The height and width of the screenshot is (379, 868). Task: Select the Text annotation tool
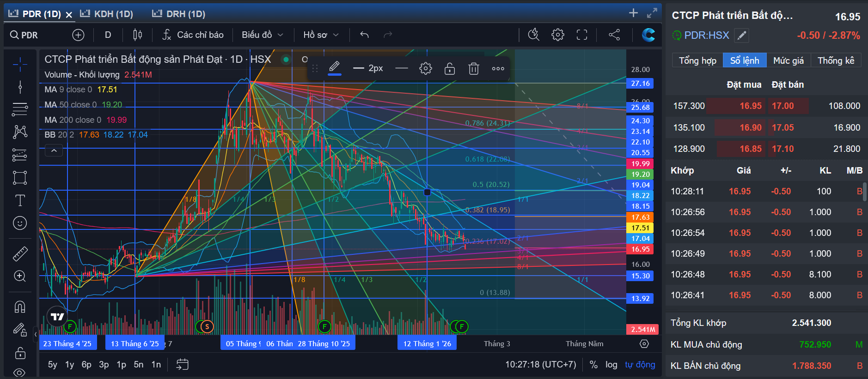(20, 200)
